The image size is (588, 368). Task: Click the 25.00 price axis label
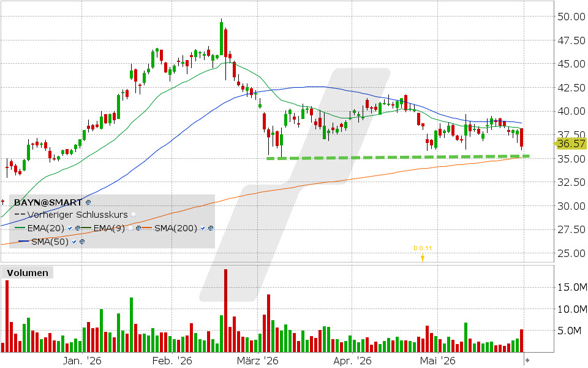click(571, 253)
